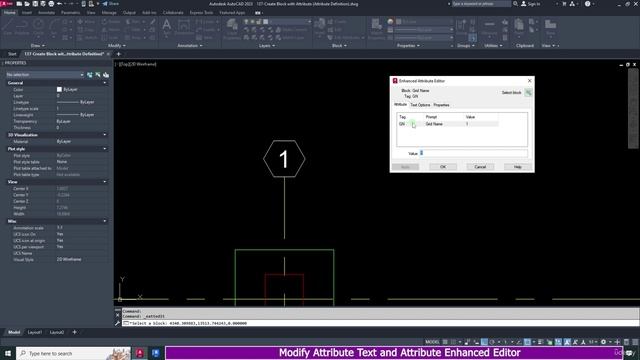The height and width of the screenshot is (360, 640).
Task: Click the object color wheel in ribbon Properties
Action: pos(390,22)
